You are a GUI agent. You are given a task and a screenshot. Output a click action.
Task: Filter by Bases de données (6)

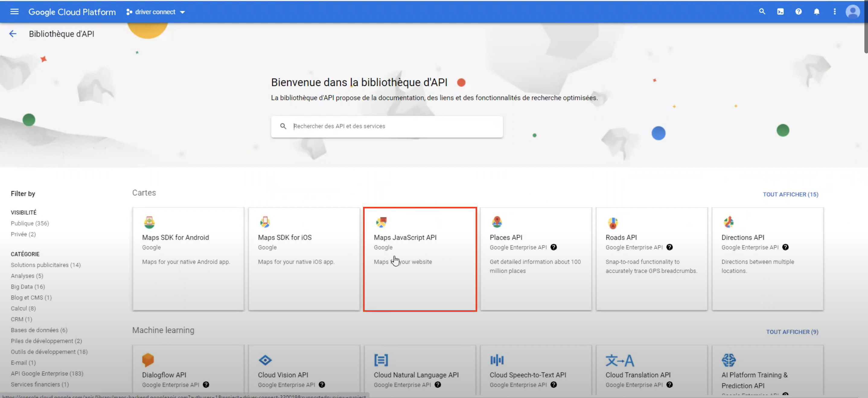click(39, 330)
